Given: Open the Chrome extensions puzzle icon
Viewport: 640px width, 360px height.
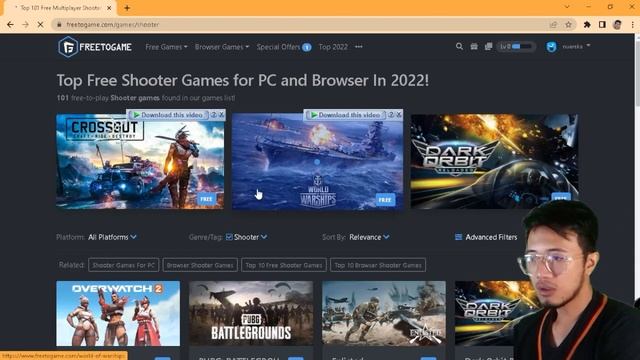Looking at the screenshot, I should [x=587, y=24].
